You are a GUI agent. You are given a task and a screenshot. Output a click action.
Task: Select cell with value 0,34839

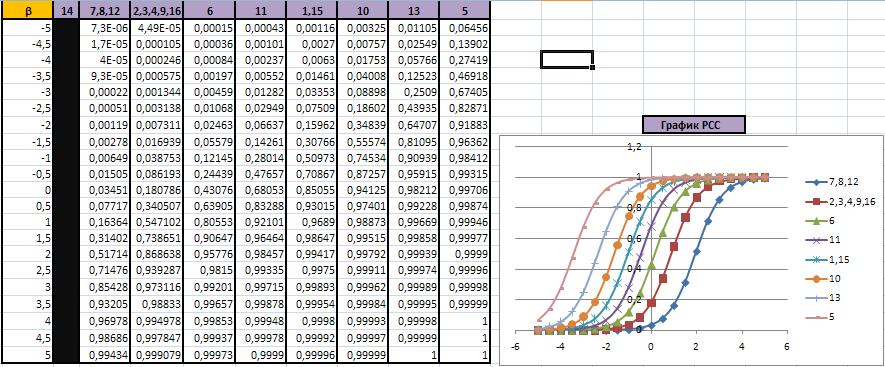[362, 124]
